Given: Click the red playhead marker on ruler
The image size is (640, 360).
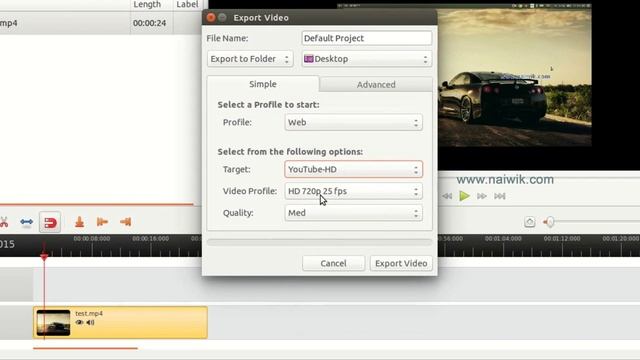Looking at the screenshot, I should pos(44,257).
